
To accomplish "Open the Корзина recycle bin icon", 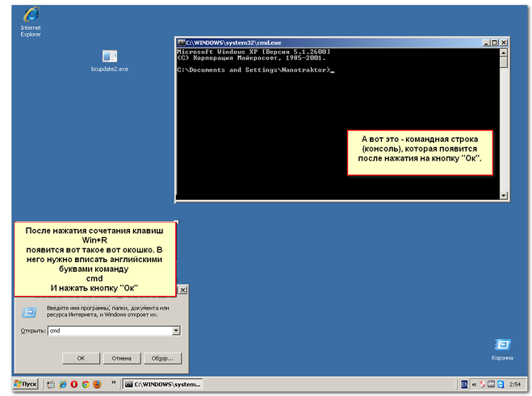I will (x=501, y=344).
